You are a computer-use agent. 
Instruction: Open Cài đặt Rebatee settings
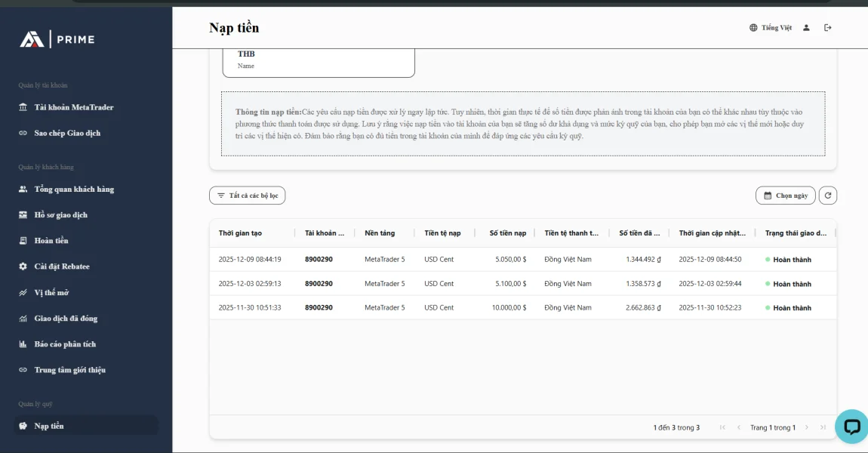tap(62, 267)
